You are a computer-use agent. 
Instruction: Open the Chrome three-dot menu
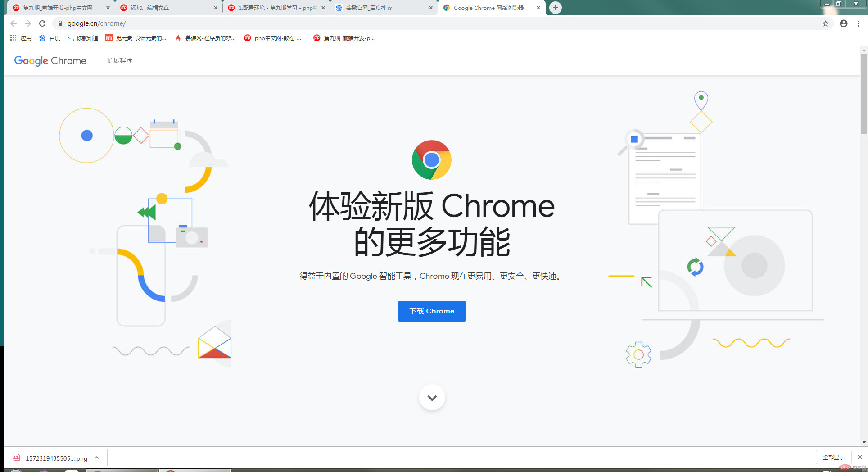pyautogui.click(x=858, y=23)
